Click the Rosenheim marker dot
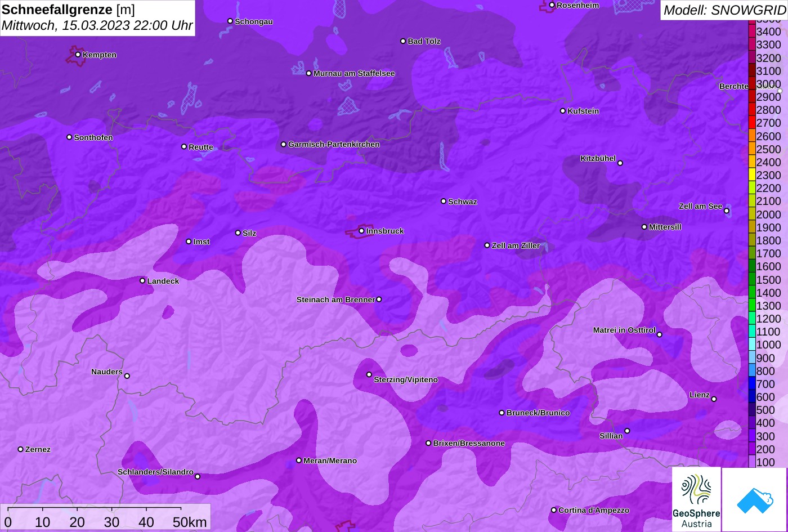Viewport: 788px width, 532px height. [552, 5]
